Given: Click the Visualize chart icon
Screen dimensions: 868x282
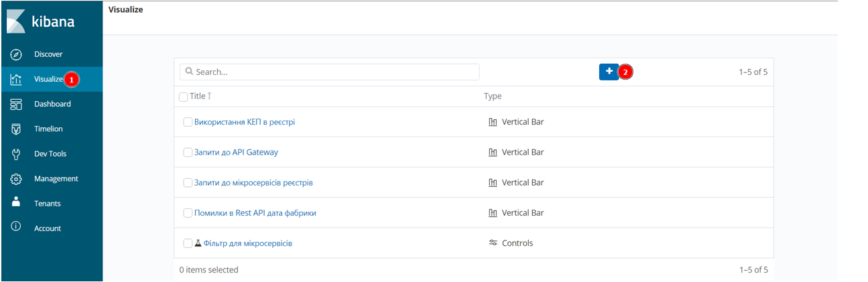Looking at the screenshot, I should pos(17,79).
